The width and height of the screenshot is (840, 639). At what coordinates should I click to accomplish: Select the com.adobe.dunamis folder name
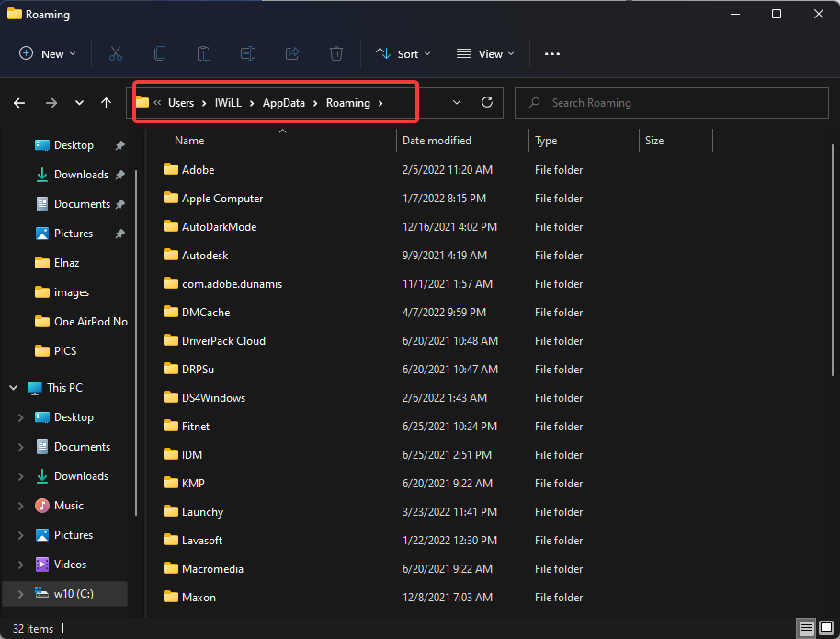tap(232, 283)
